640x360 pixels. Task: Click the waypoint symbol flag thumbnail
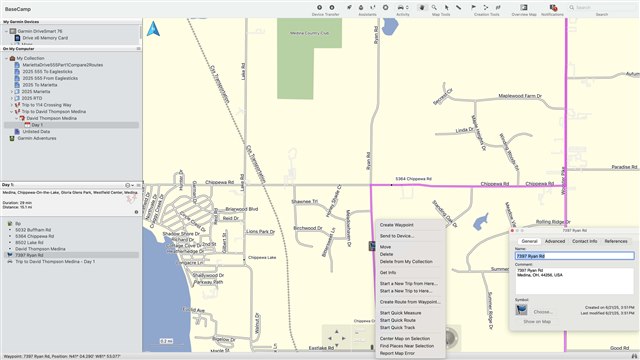(x=521, y=310)
